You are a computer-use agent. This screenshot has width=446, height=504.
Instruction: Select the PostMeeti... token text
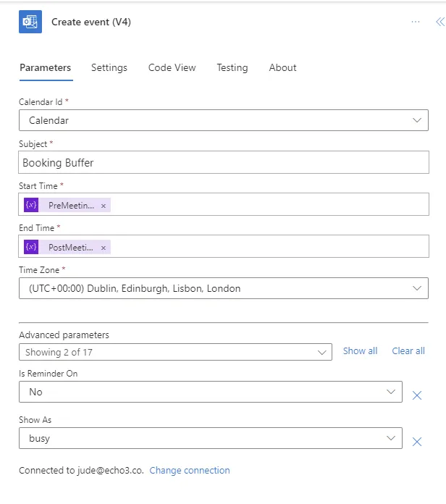pyautogui.click(x=71, y=248)
